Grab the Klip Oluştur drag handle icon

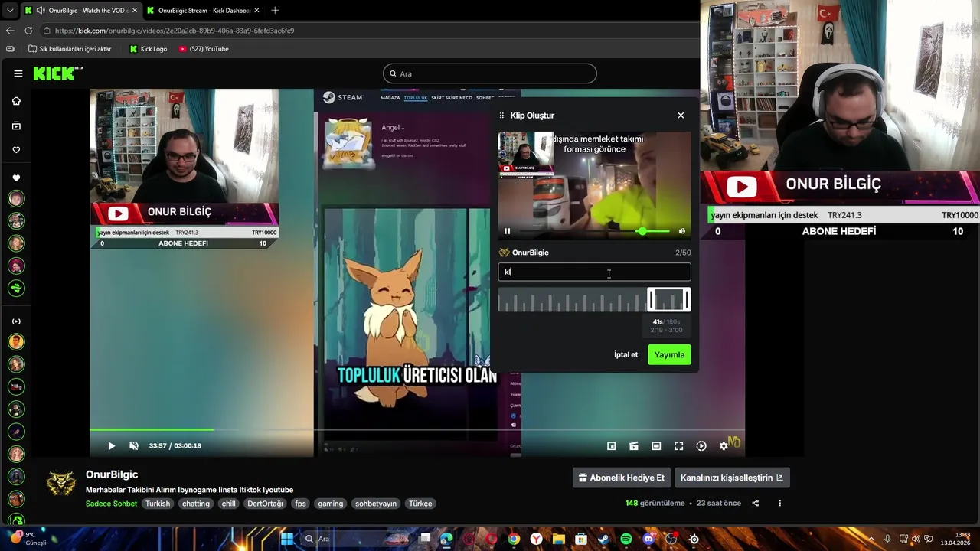pyautogui.click(x=502, y=116)
